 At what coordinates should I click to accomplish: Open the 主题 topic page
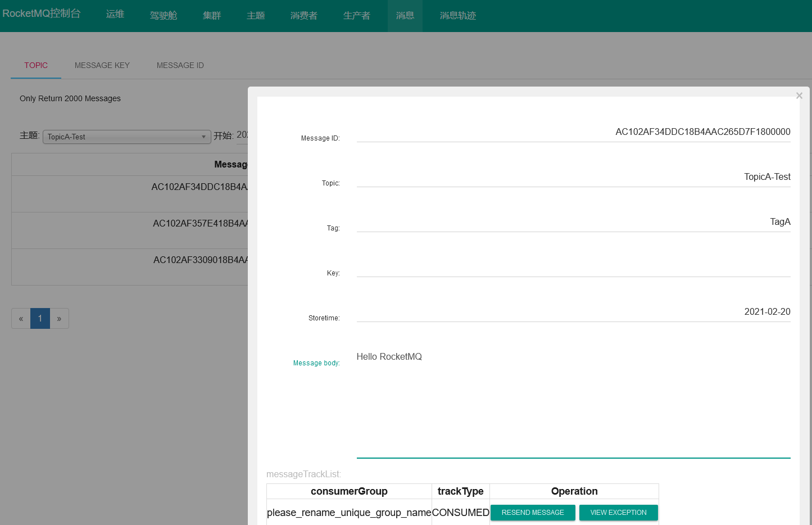[x=256, y=16]
